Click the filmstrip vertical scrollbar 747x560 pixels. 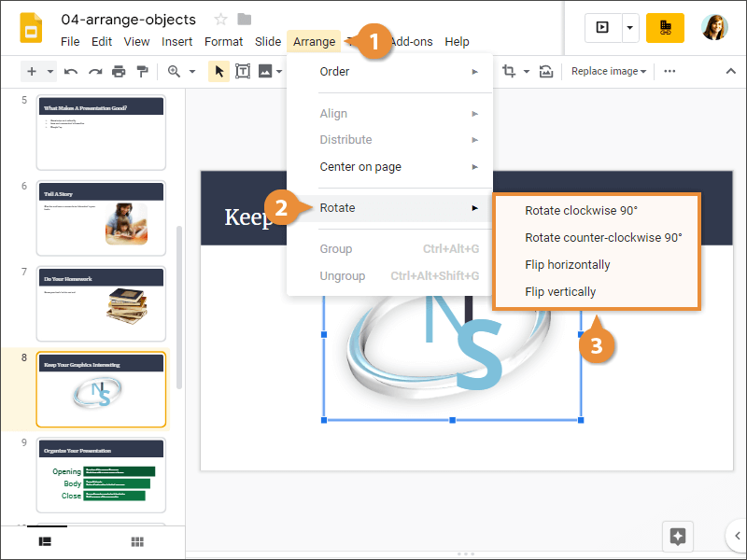(179, 307)
